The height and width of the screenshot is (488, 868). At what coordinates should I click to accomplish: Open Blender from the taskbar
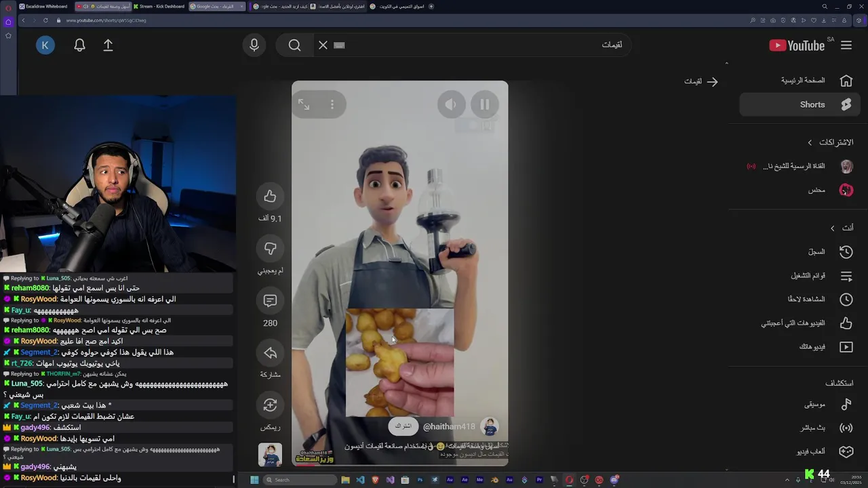(x=494, y=480)
